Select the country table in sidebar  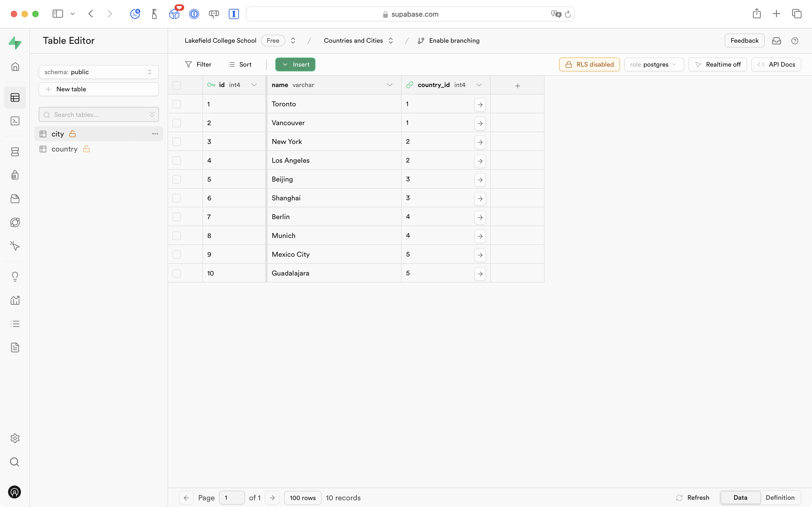click(x=64, y=149)
